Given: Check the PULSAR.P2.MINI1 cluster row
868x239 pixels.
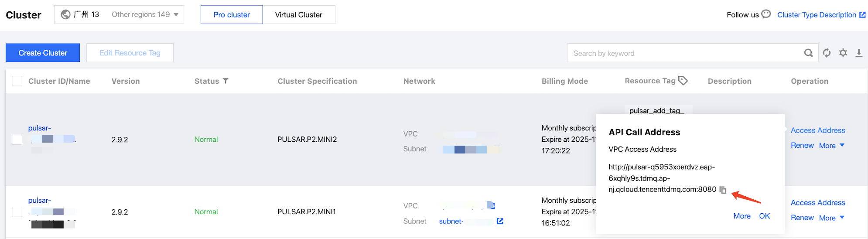Looking at the screenshot, I should [17, 212].
